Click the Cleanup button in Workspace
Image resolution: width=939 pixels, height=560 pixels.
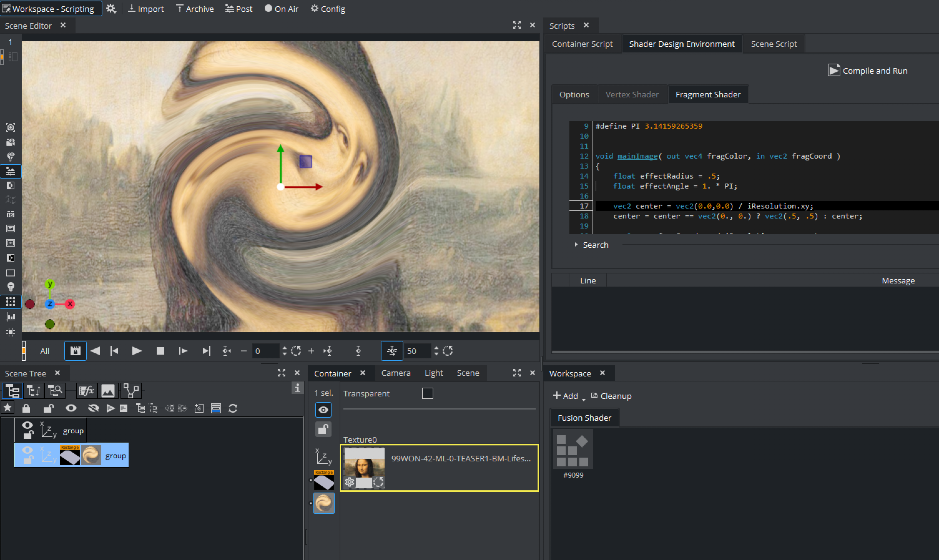(611, 396)
